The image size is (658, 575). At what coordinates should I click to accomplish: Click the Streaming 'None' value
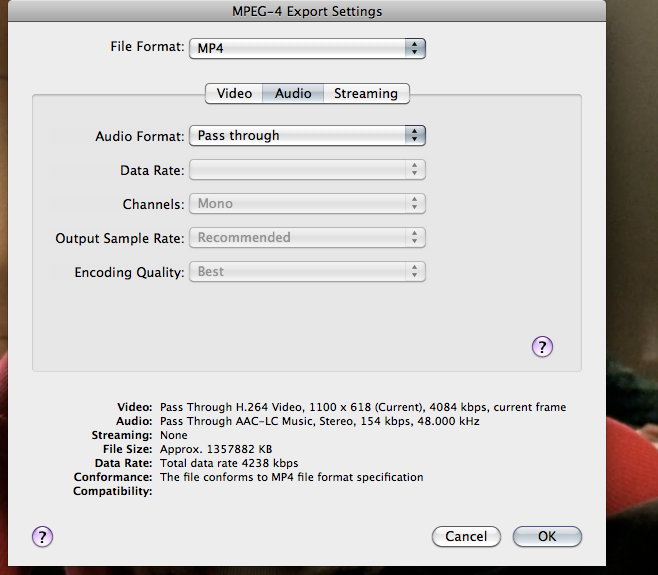click(174, 435)
